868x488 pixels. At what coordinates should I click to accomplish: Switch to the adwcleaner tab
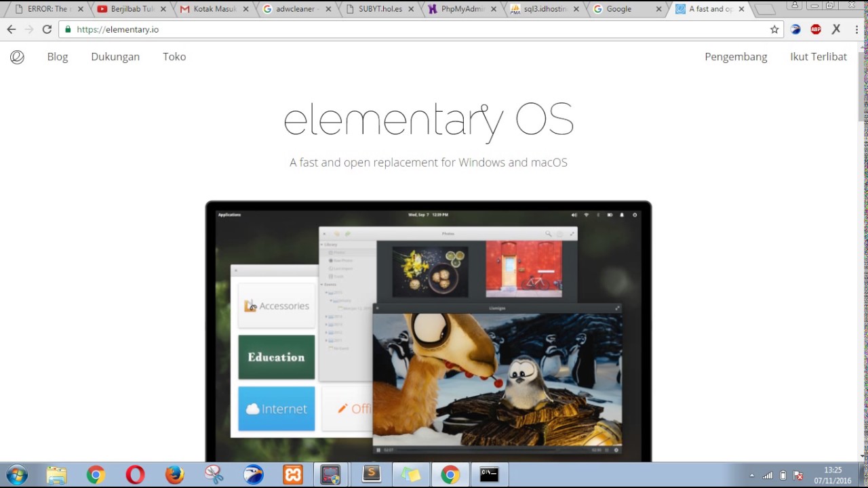pyautogui.click(x=296, y=9)
